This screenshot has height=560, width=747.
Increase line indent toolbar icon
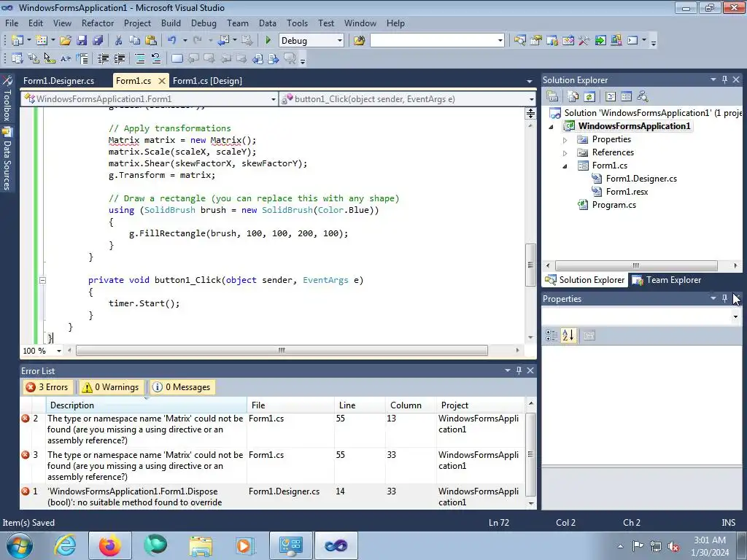[119, 58]
